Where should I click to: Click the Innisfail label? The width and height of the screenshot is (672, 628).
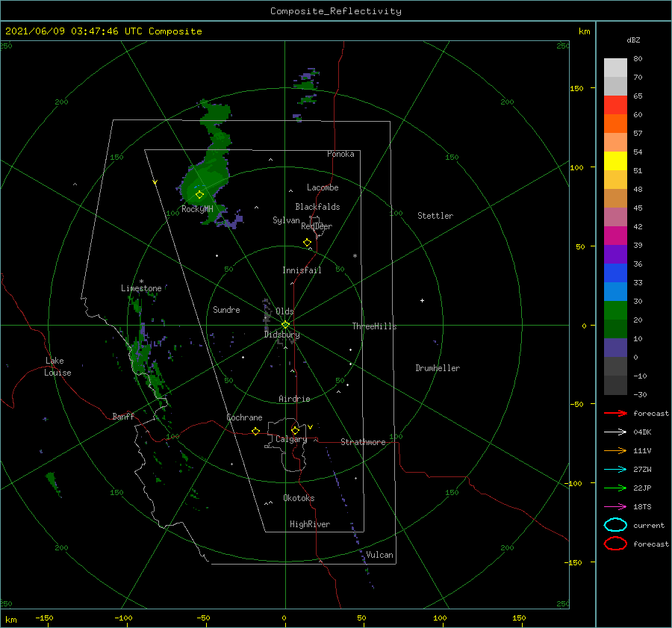pyautogui.click(x=302, y=270)
